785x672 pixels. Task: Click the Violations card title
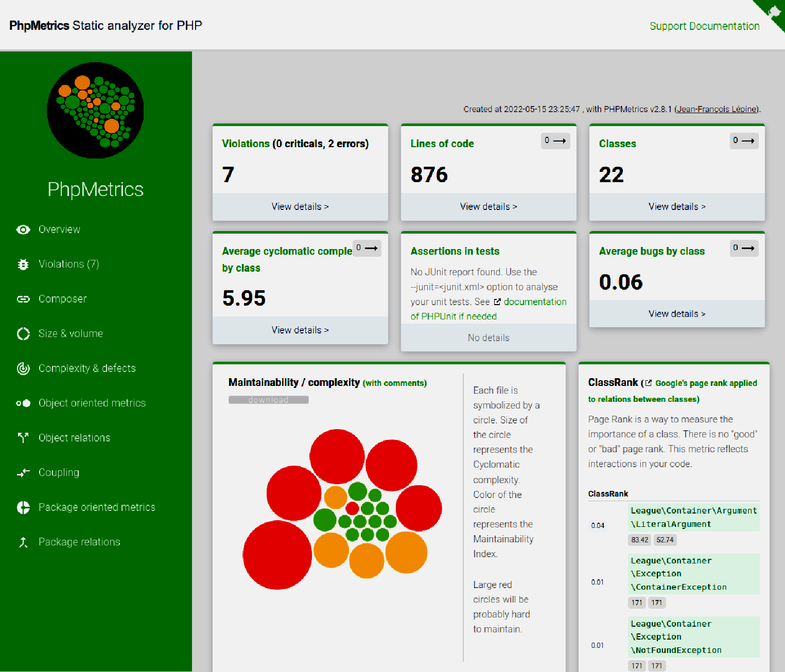[295, 144]
